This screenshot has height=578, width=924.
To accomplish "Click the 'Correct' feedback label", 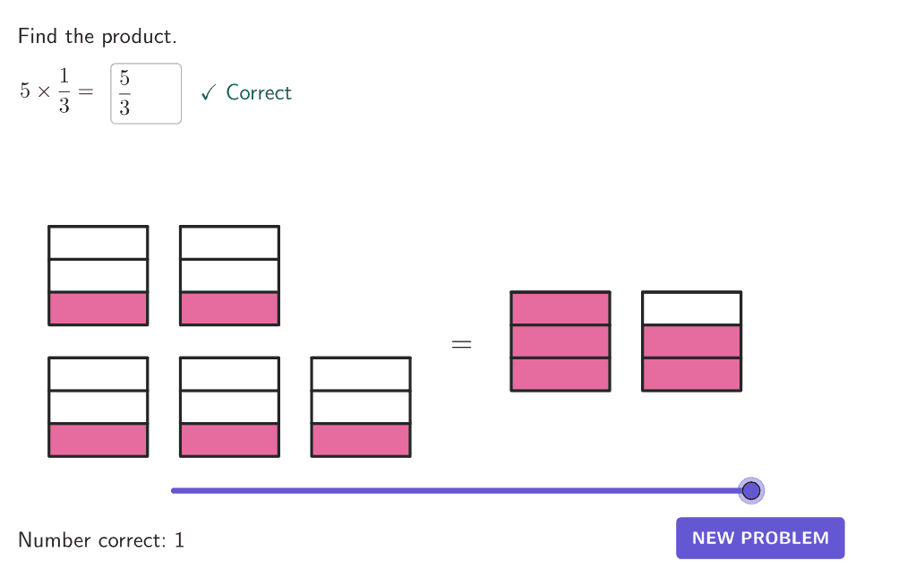I will tap(259, 92).
